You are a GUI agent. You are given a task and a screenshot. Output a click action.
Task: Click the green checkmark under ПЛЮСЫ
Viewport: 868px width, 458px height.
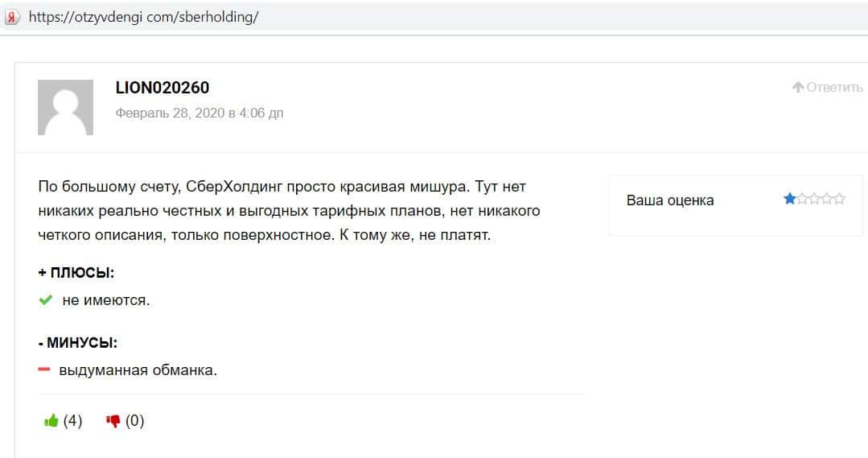[46, 300]
